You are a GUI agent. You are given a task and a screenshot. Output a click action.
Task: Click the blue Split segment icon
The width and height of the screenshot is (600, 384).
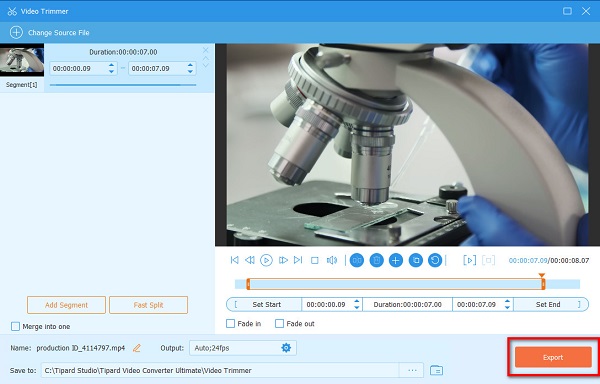(x=357, y=260)
